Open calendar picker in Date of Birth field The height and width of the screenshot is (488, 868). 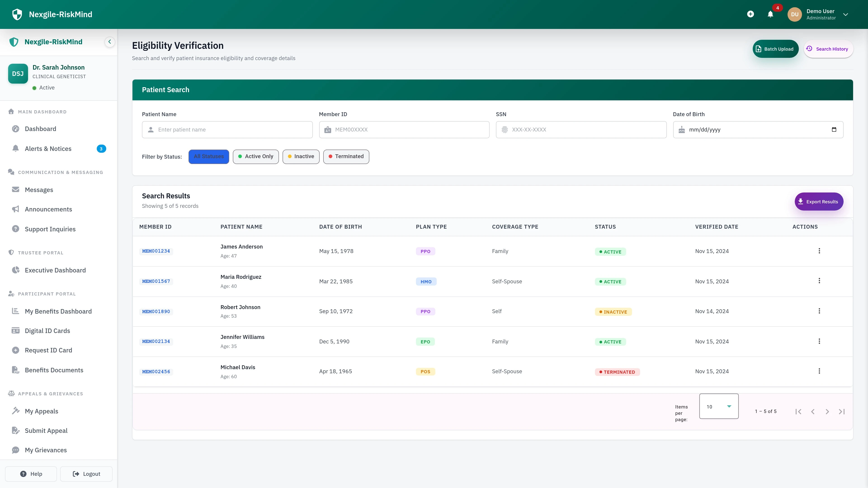834,130
